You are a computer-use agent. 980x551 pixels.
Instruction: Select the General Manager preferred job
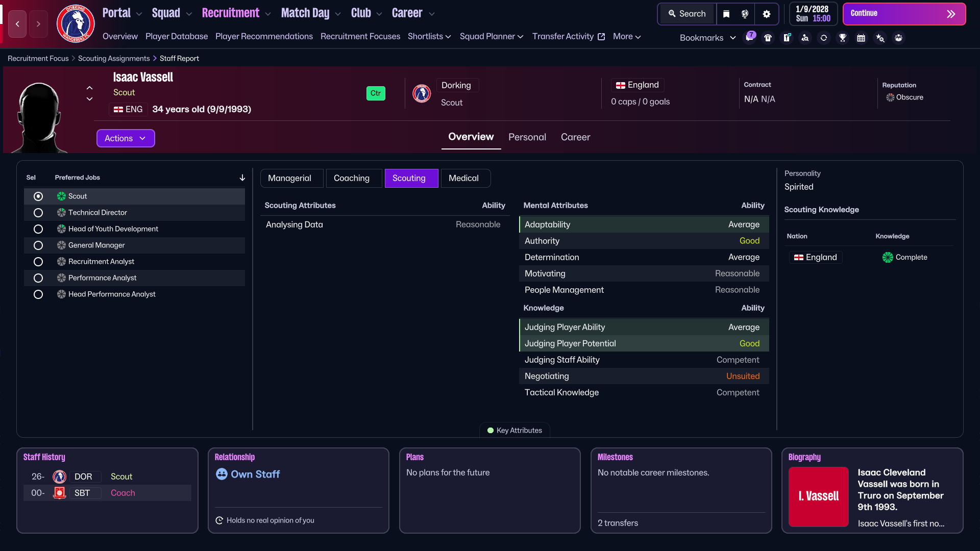(x=38, y=245)
